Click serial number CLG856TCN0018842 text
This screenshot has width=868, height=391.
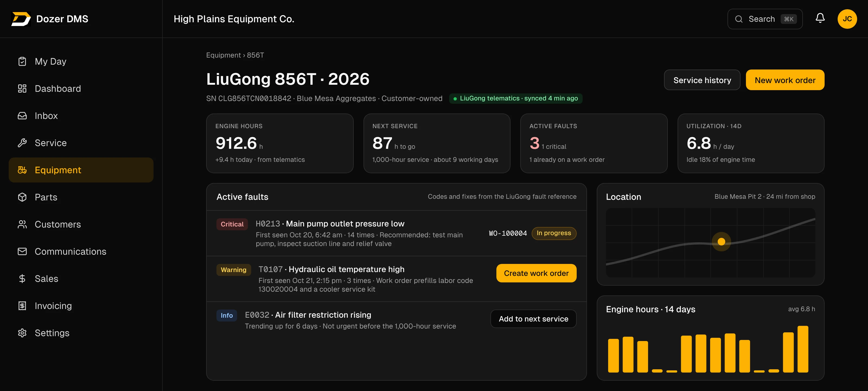pyautogui.click(x=254, y=99)
